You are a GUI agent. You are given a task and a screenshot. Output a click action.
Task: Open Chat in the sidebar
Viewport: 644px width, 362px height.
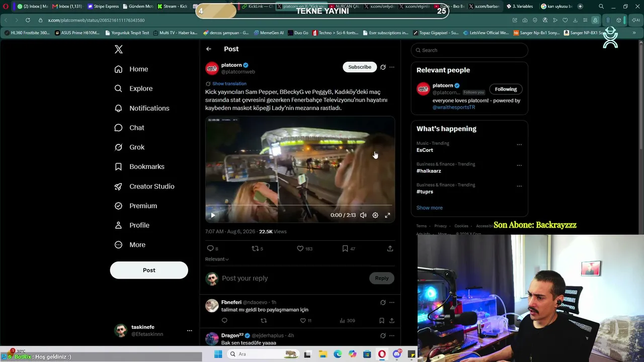point(129,128)
